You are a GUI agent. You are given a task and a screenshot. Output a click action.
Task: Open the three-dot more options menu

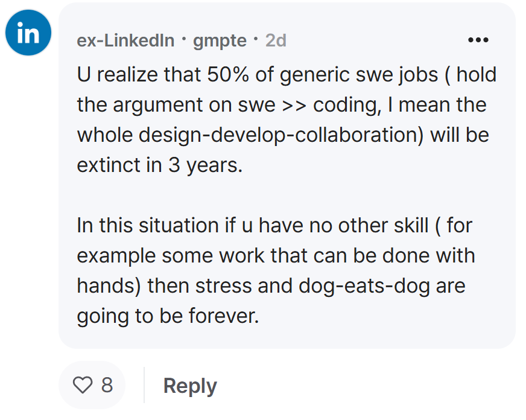pyautogui.click(x=478, y=40)
